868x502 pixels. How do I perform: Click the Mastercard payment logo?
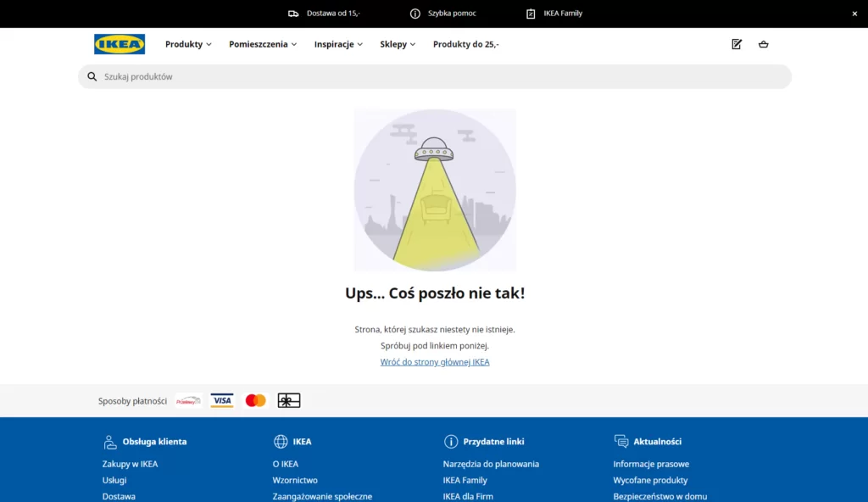click(255, 400)
